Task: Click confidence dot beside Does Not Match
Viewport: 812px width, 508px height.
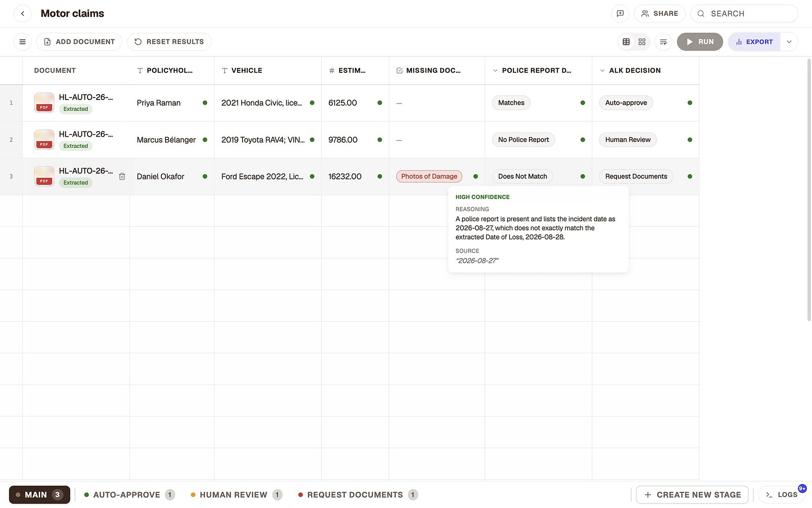Action: (583, 176)
